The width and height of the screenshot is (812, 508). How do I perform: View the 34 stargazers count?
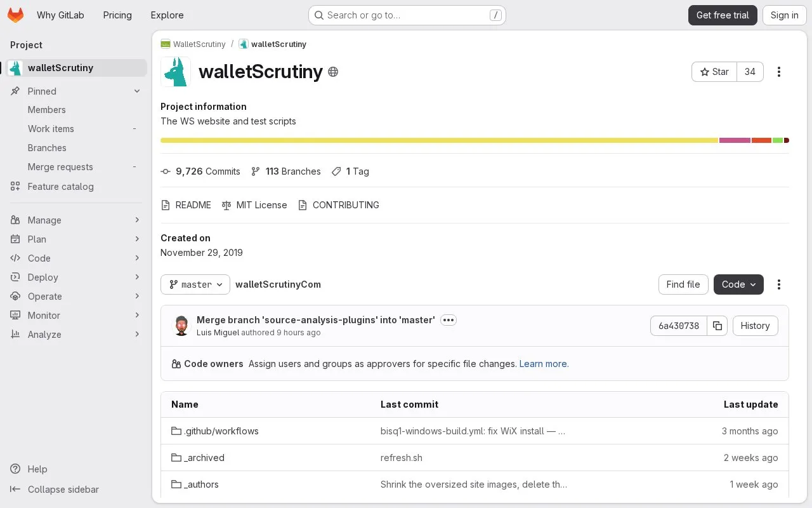[x=750, y=72]
